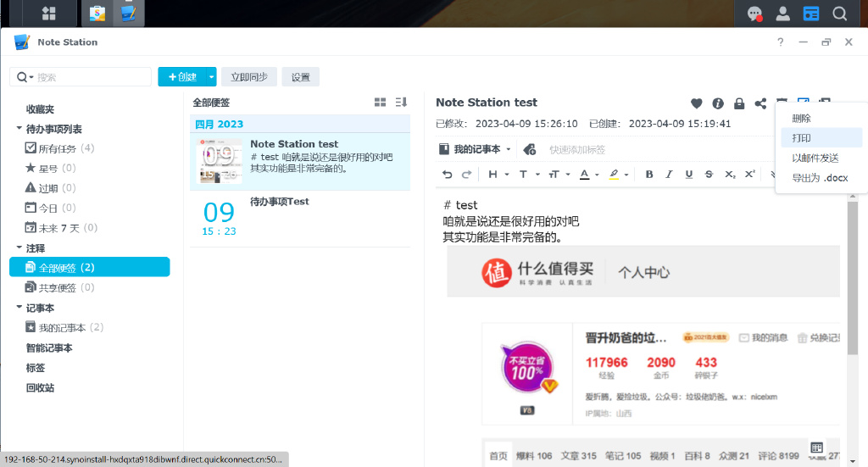Choose 删除 from the menu

[821, 119]
